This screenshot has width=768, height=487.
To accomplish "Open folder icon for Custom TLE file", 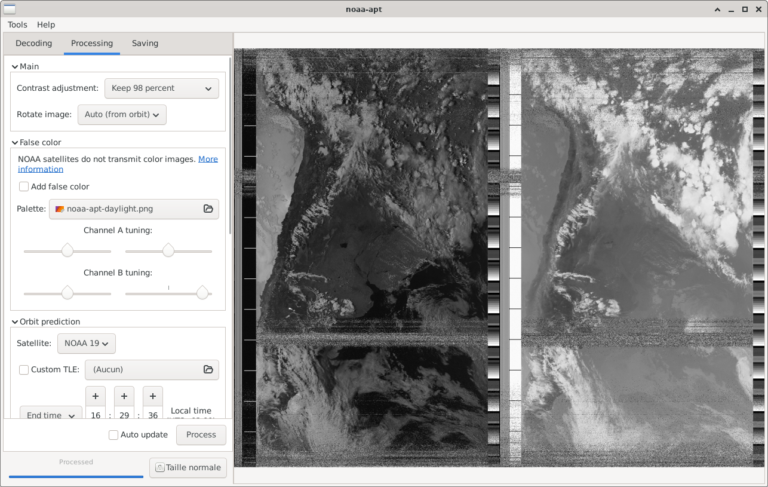I will [208, 369].
